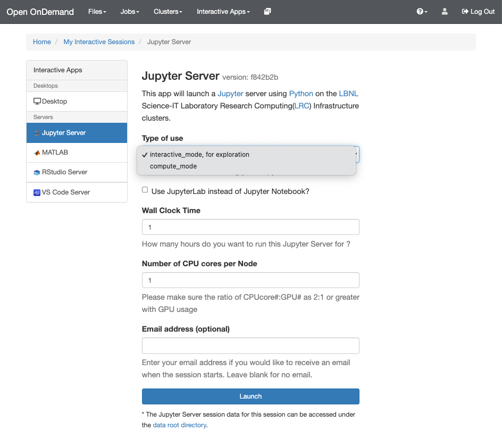Open the Clusters dropdown menu
Image resolution: width=502 pixels, height=448 pixels.
point(168,11)
